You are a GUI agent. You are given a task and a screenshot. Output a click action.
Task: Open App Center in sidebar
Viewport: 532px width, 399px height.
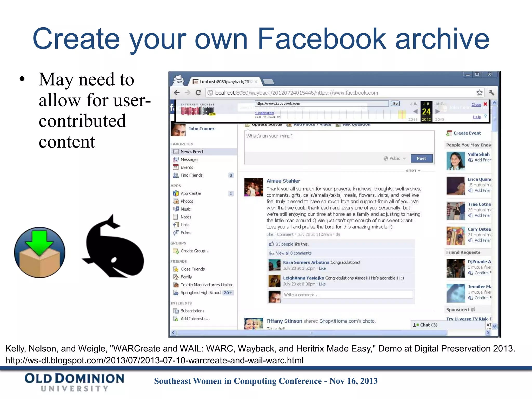coord(191,193)
